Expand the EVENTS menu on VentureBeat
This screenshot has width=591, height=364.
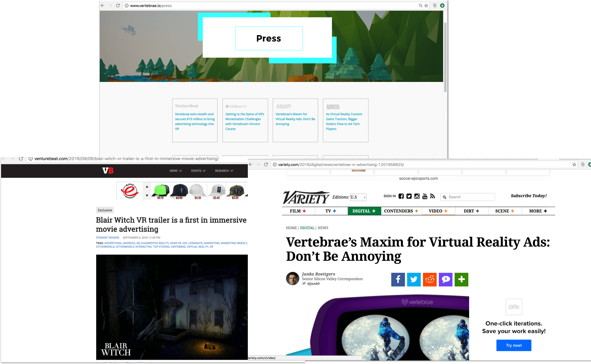[198, 171]
